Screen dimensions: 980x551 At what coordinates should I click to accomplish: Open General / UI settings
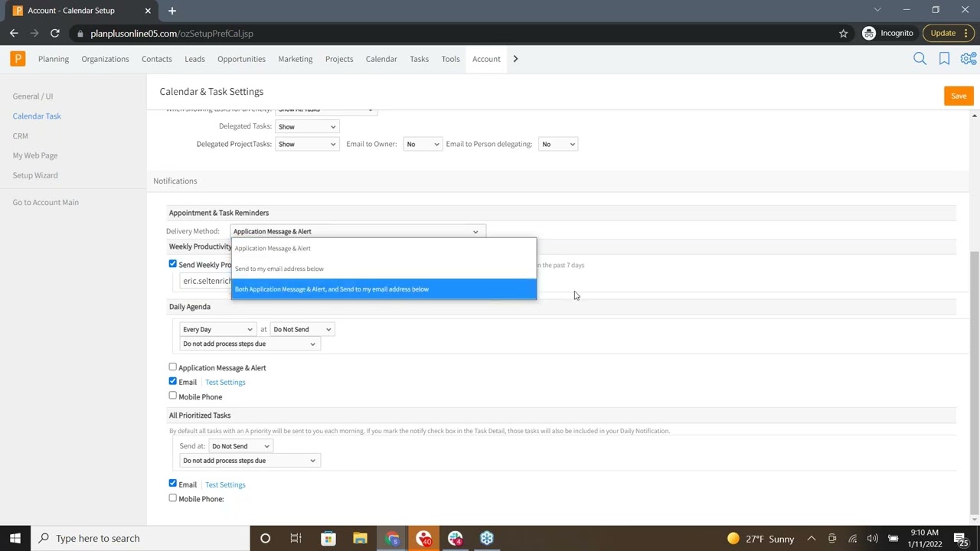click(x=33, y=96)
